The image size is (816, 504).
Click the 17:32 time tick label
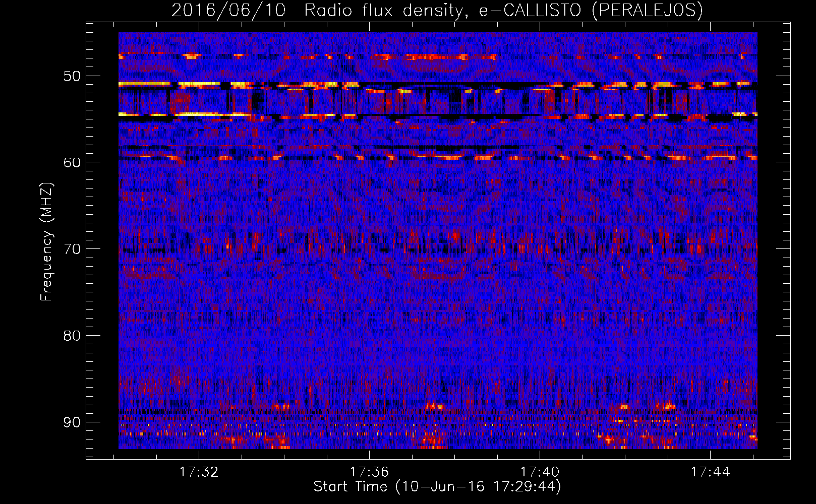pos(199,472)
